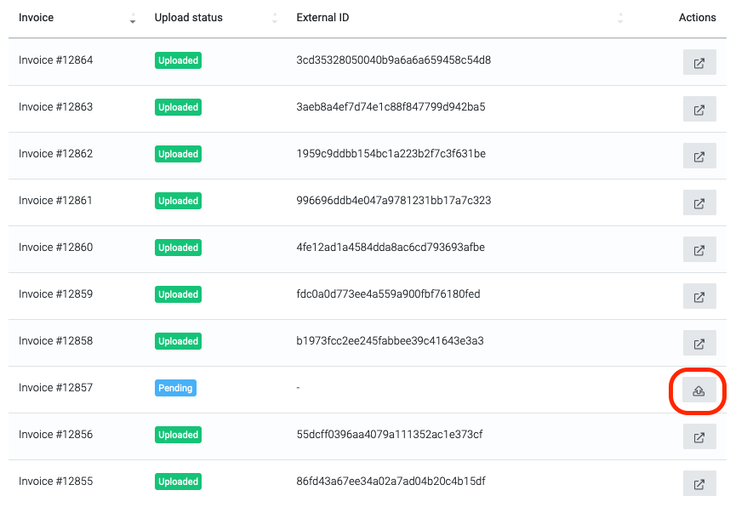The image size is (730, 507).
Task: Click Uploaded badge for Invoice #12864
Action: click(x=178, y=60)
